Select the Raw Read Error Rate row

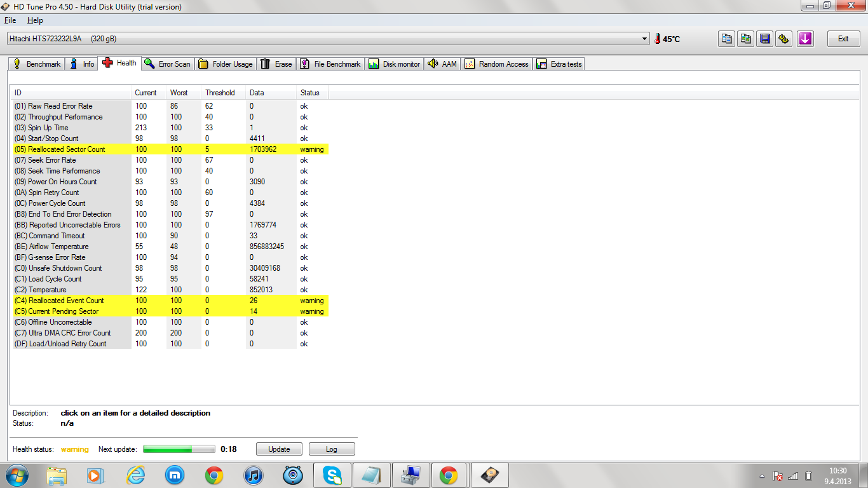pyautogui.click(x=170, y=106)
